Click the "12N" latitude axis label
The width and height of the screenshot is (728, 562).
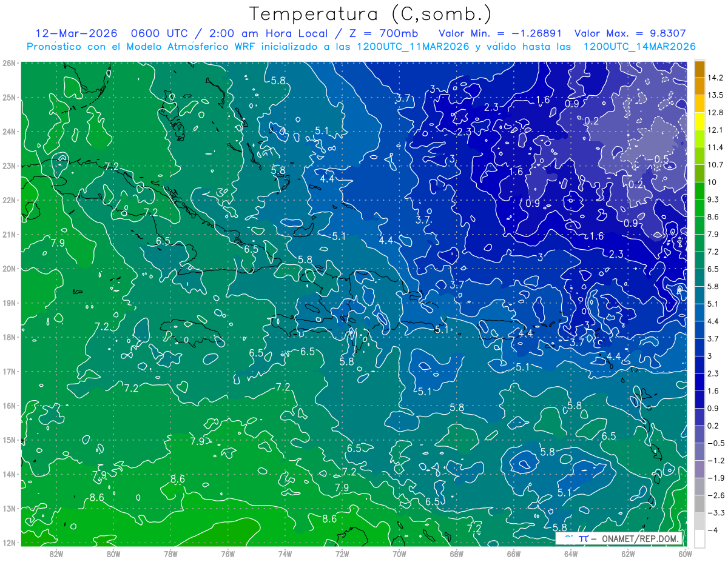[9, 543]
